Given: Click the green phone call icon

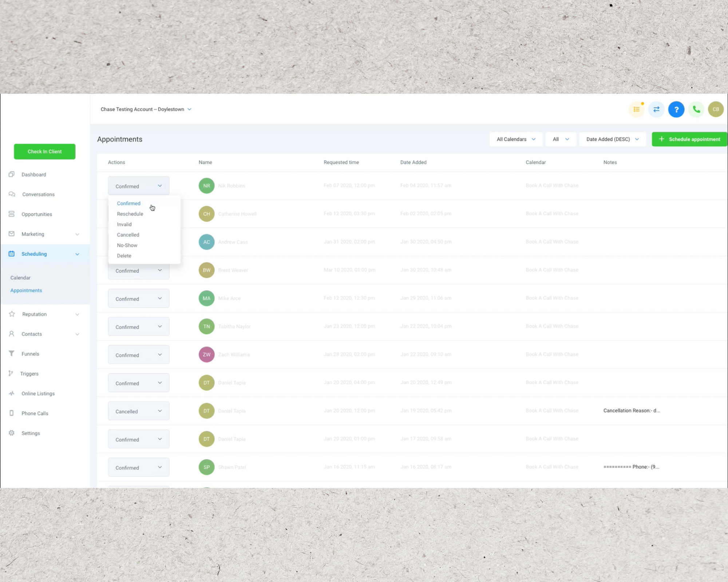Looking at the screenshot, I should [x=696, y=109].
